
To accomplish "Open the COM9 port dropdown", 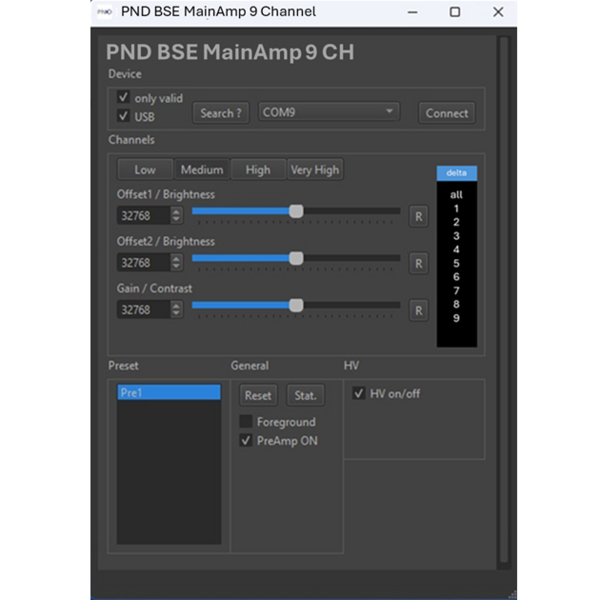I will click(329, 113).
